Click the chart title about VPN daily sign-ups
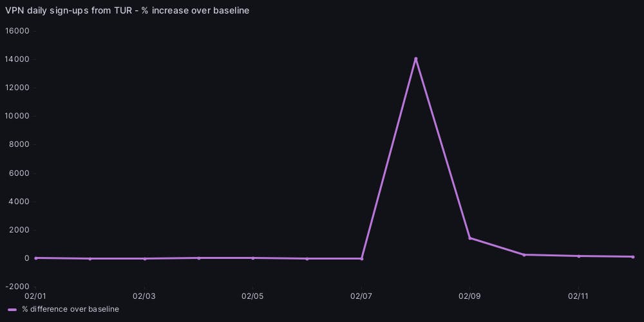Screen dimensions: 644x322 127,10
